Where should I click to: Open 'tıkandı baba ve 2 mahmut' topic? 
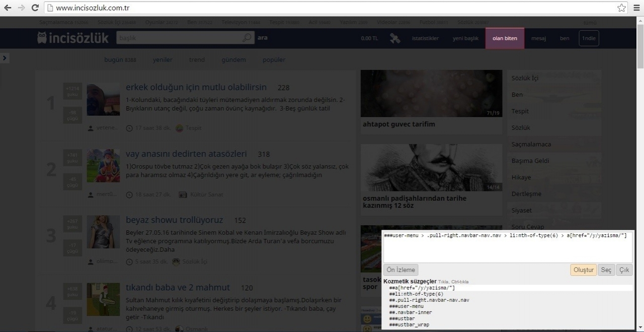point(178,288)
